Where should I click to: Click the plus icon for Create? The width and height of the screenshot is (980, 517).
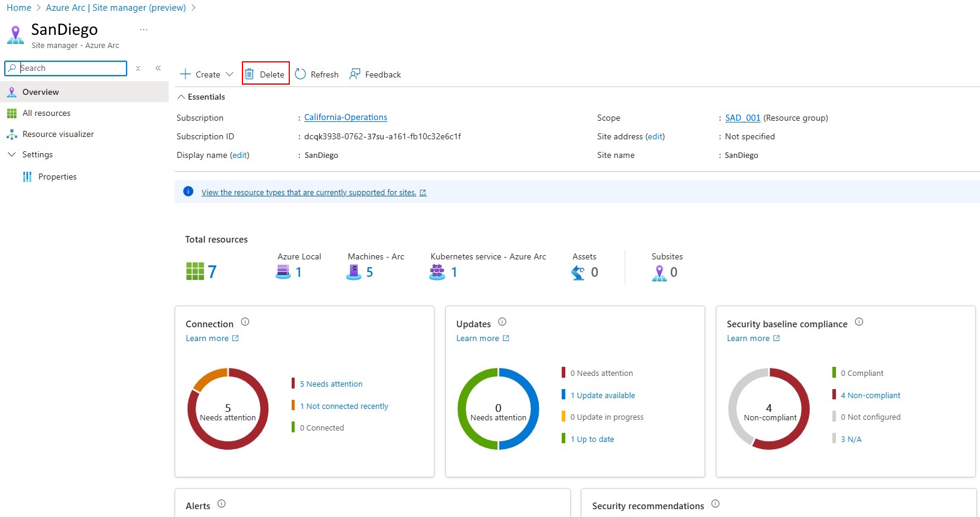(185, 74)
